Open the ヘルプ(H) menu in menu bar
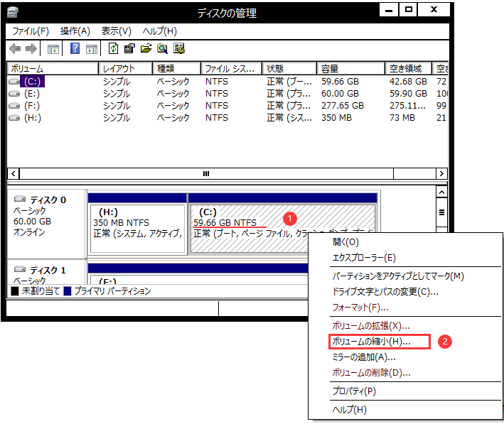 [x=160, y=31]
